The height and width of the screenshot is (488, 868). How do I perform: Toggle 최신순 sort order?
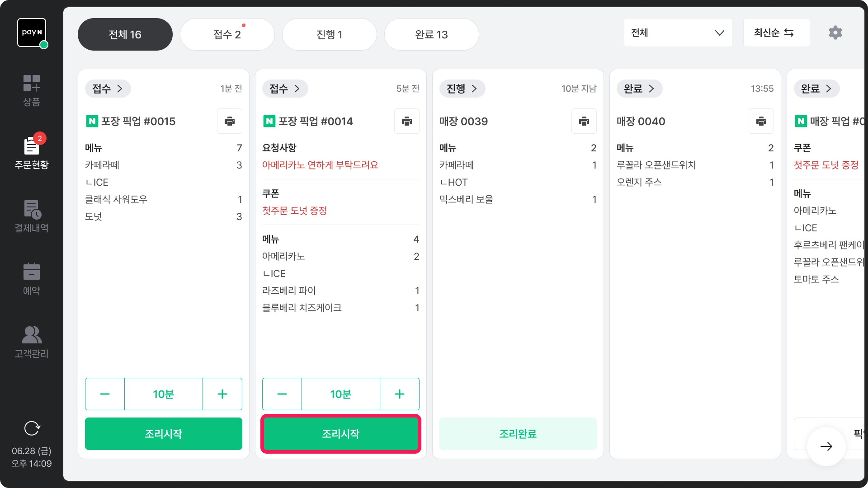(776, 33)
